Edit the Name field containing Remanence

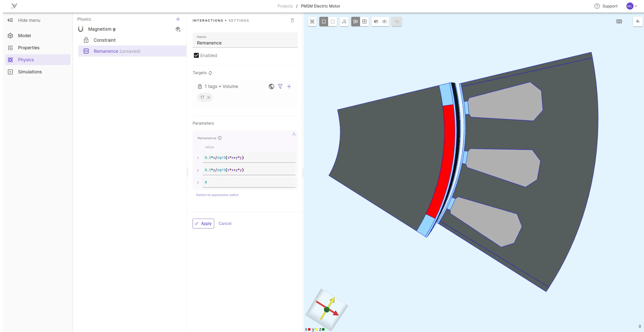[x=245, y=40]
